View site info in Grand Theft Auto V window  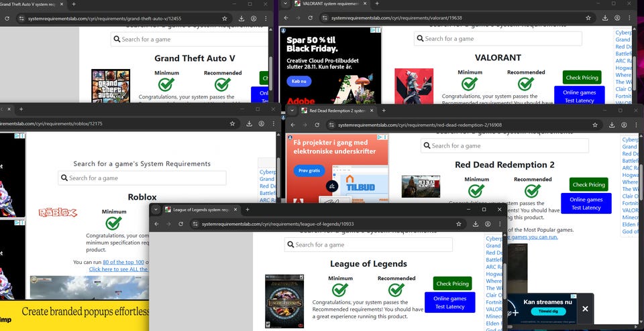click(21, 19)
